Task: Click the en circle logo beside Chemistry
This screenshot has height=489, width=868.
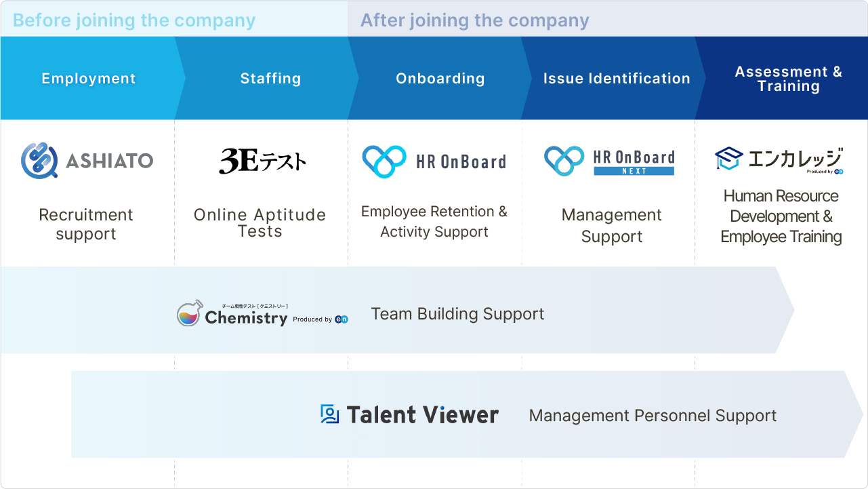Action: tap(342, 319)
